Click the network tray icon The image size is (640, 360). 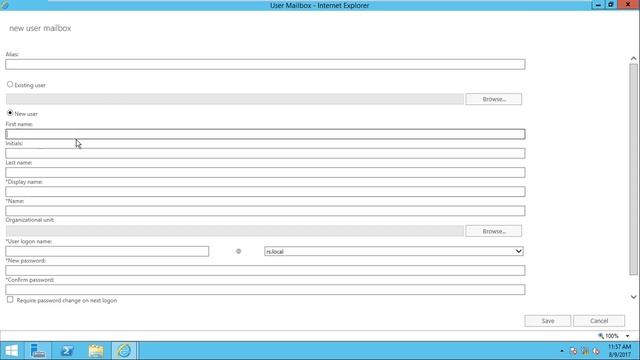(585, 351)
